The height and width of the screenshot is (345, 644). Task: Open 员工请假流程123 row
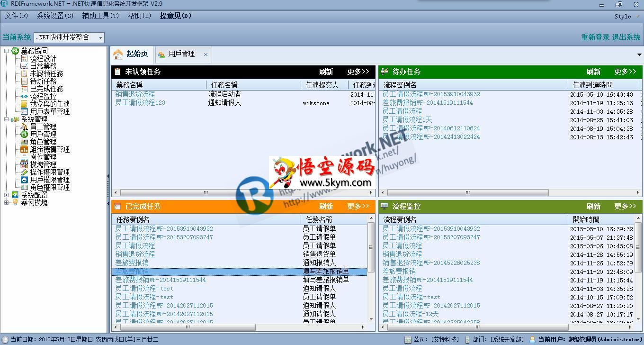coord(140,102)
